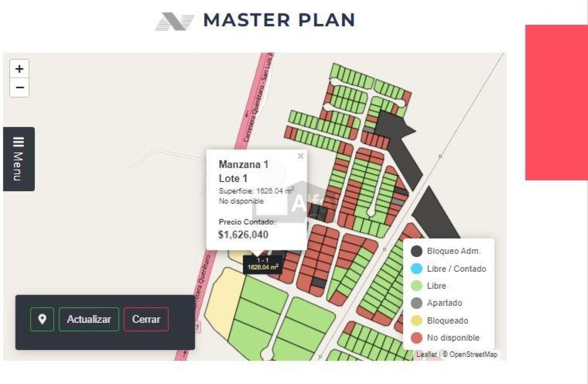Click the 1 - 1 lot label tooltip
The width and height of the screenshot is (588, 384).
pos(263,264)
